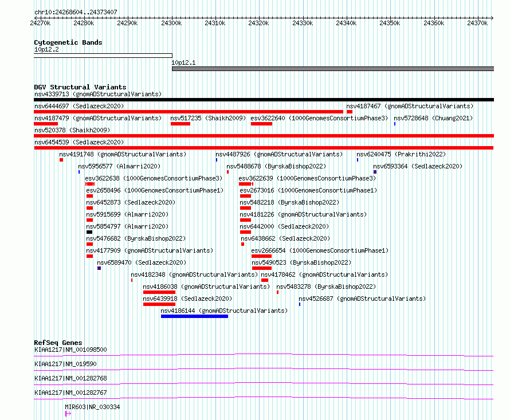Image resolution: width=510 pixels, height=420 pixels.
Task: Open nsv5483278 (ByrskaBishop2022) label
Action: point(326,286)
